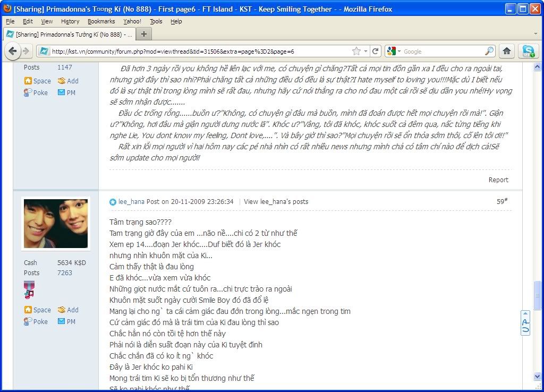Click the Add friend icon under Posts 7263
Image resolution: width=544 pixels, height=392 pixels.
(x=62, y=310)
